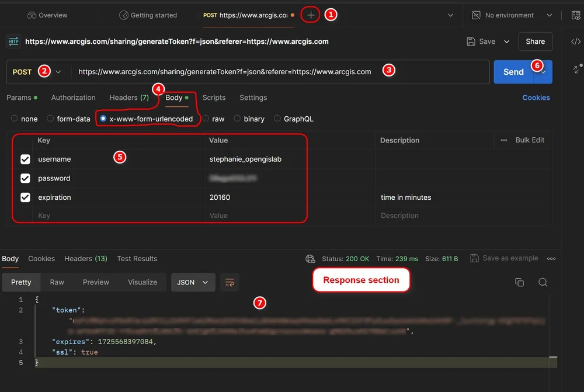Expand the Send button options arrow

pos(543,72)
